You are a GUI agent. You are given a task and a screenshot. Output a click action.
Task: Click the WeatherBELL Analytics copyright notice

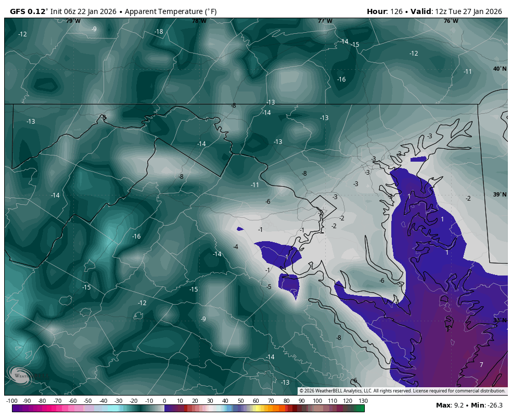pos(402,391)
